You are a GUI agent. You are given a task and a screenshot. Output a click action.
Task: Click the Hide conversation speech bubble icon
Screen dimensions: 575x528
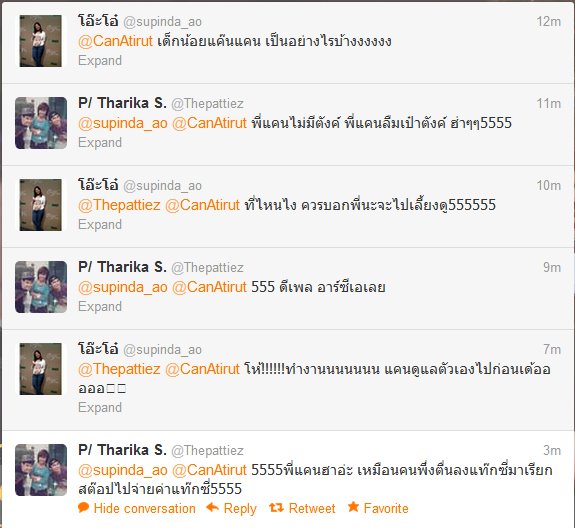click(x=84, y=508)
